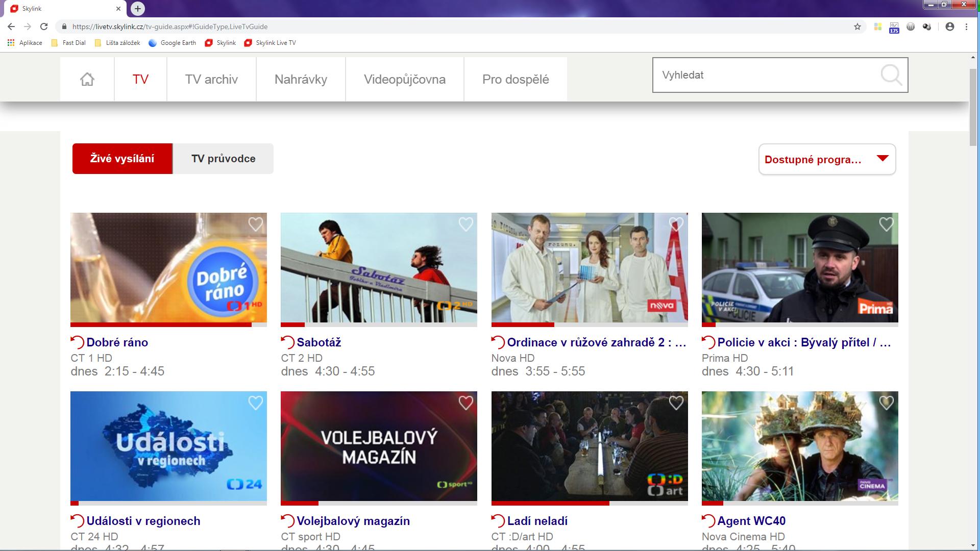
Task: Restart icon beside Agent WC40
Action: click(708, 520)
